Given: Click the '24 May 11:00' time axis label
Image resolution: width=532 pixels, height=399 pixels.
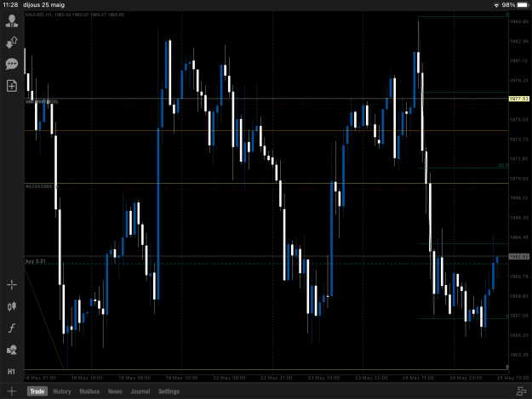Looking at the screenshot, I should [x=418, y=378].
